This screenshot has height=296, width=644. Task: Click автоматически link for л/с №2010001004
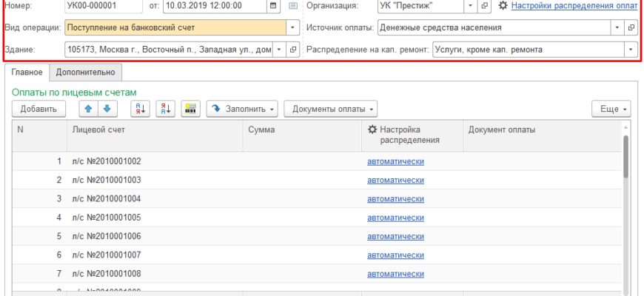click(395, 199)
